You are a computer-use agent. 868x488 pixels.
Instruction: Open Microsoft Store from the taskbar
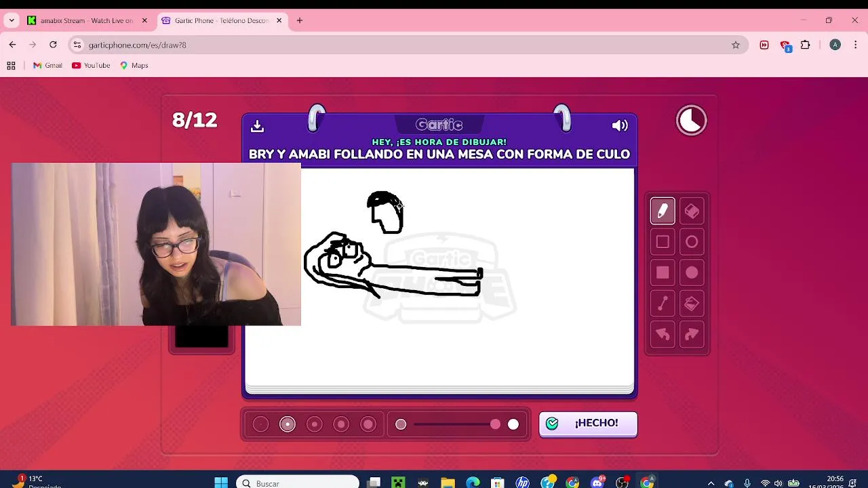498,483
